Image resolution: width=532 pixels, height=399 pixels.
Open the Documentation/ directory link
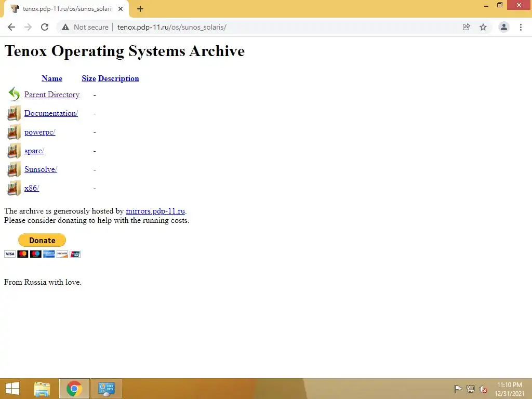(x=51, y=113)
